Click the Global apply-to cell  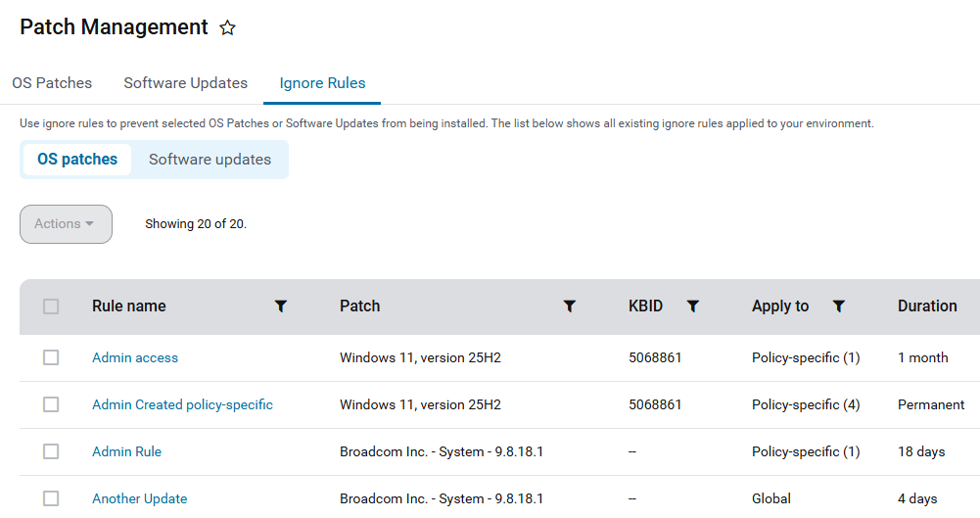pos(771,498)
